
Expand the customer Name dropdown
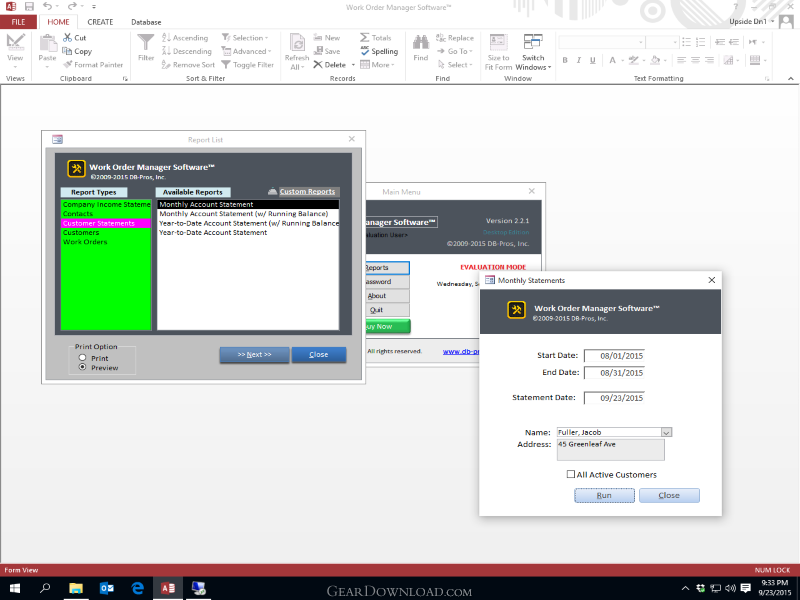pos(666,432)
